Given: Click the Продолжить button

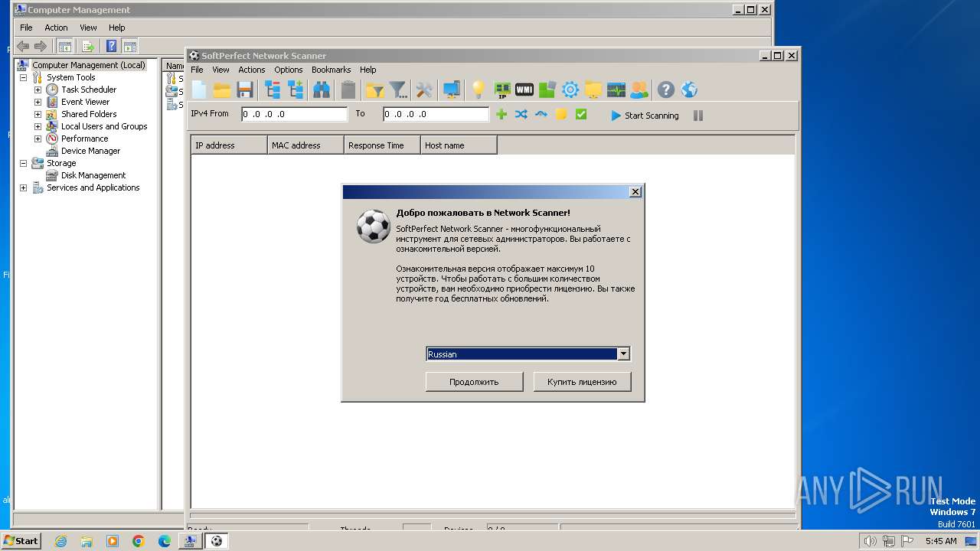Looking at the screenshot, I should point(474,382).
